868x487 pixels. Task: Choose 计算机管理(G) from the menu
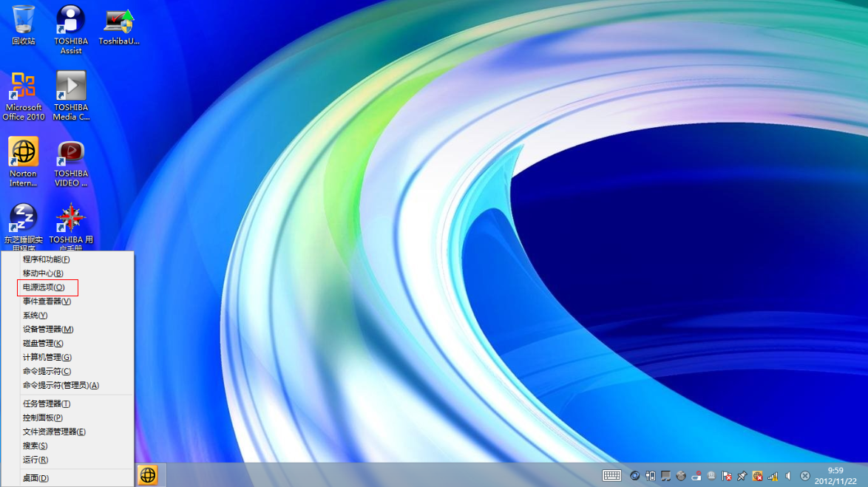[x=67, y=357]
